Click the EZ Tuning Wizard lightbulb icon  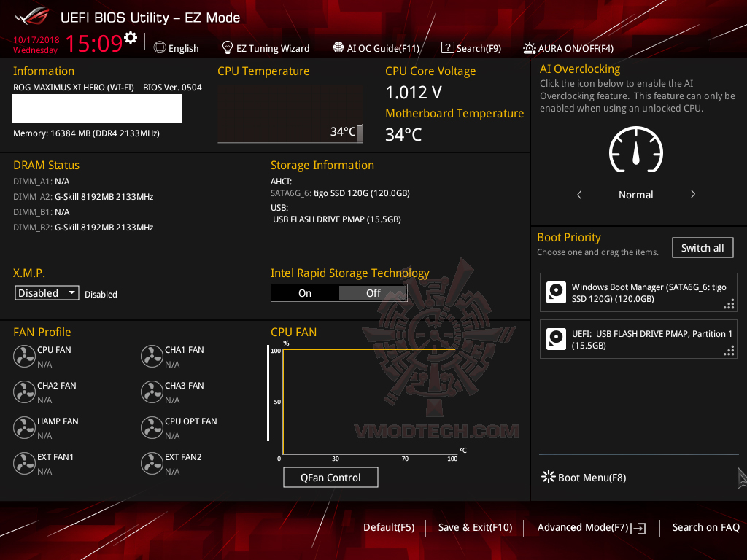click(228, 47)
